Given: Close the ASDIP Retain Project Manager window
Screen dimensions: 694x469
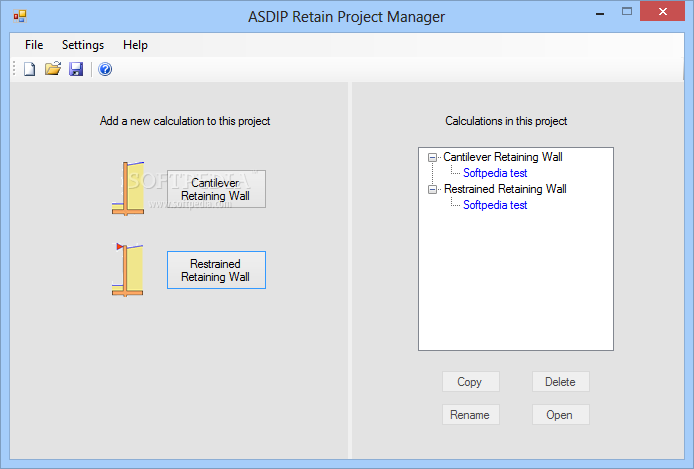Looking at the screenshot, I should click(663, 12).
